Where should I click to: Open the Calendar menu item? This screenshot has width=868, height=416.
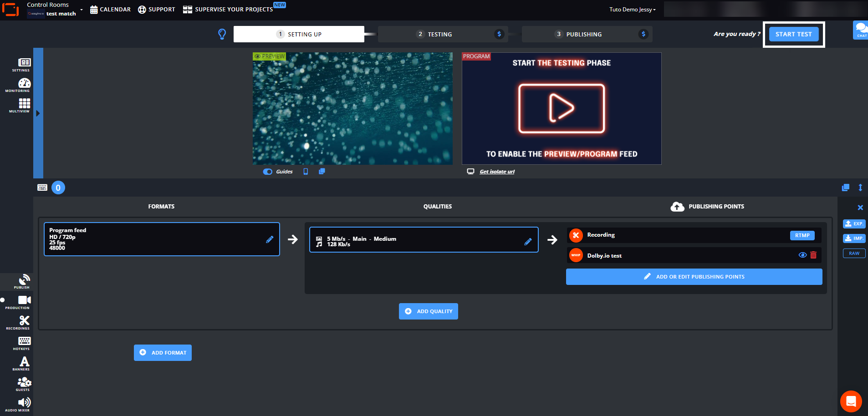[110, 10]
